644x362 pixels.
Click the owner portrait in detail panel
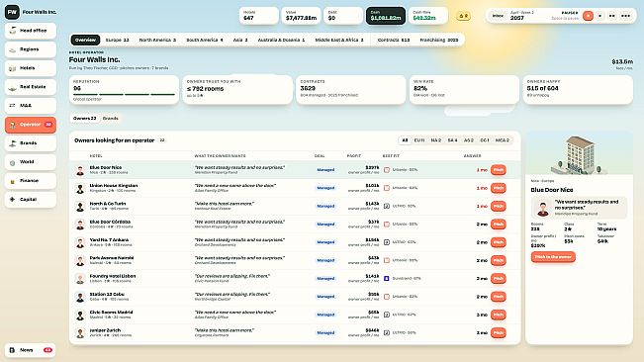tap(543, 209)
